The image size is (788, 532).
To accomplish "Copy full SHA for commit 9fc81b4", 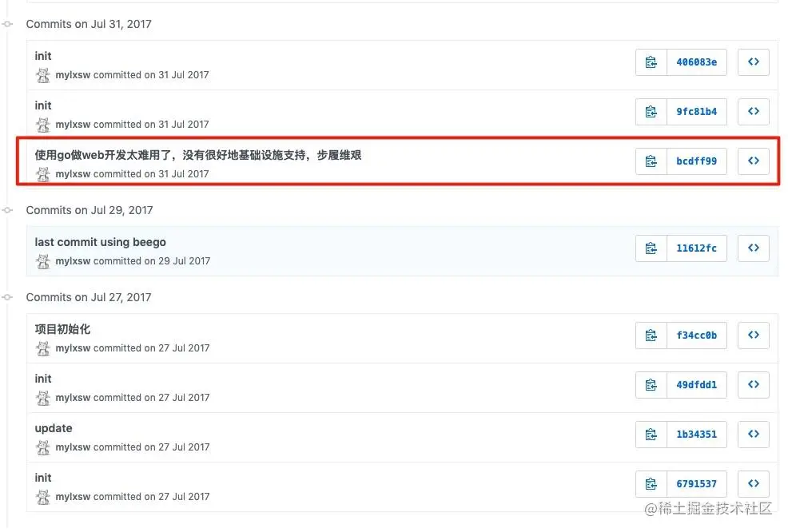I will tap(651, 112).
